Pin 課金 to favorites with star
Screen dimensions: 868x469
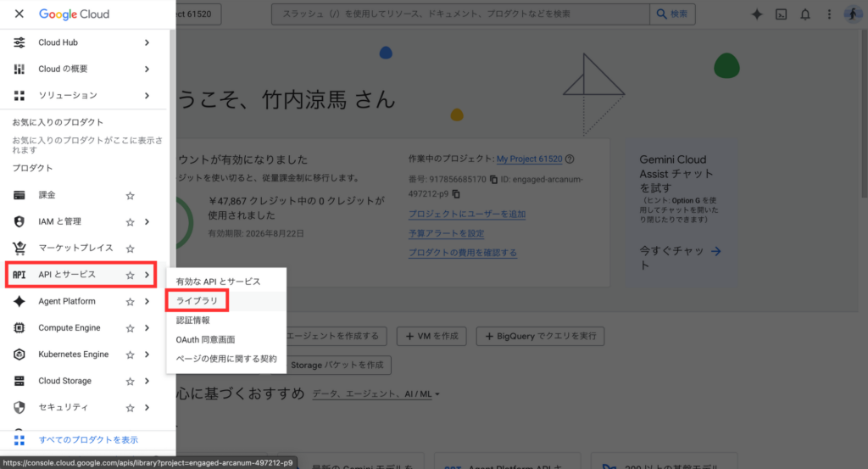click(130, 195)
